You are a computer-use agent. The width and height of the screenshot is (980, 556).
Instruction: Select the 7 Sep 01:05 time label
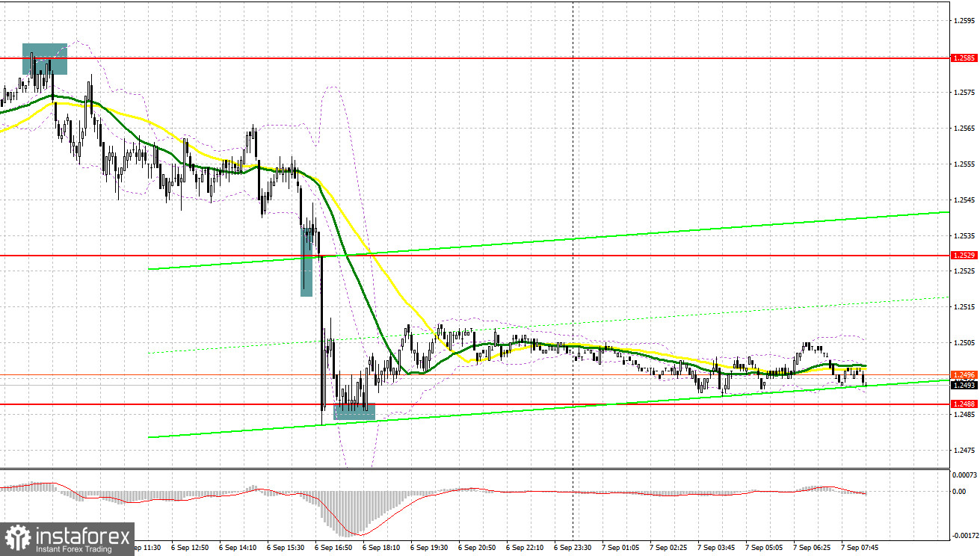(620, 547)
